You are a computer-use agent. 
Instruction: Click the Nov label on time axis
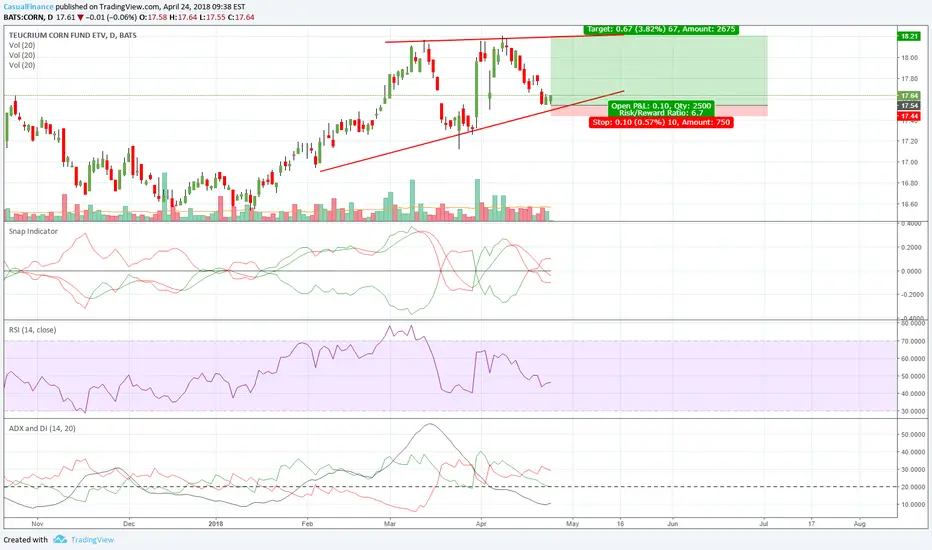[37, 524]
